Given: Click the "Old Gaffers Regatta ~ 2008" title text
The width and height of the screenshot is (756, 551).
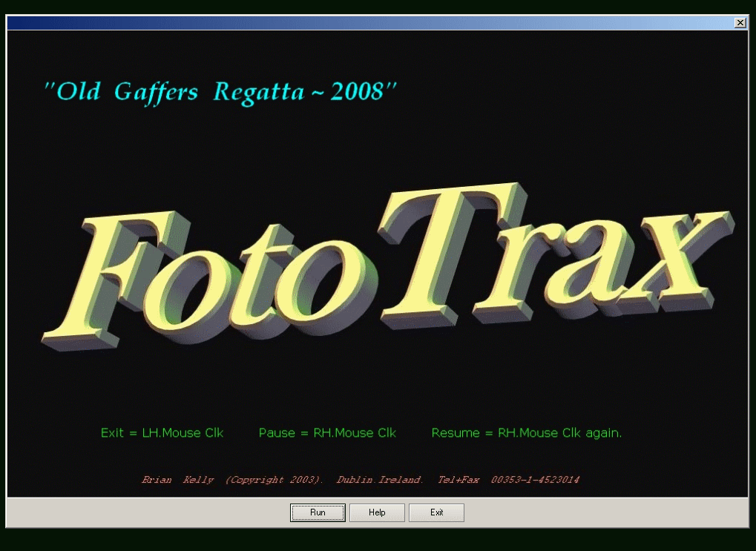Looking at the screenshot, I should pyautogui.click(x=220, y=92).
